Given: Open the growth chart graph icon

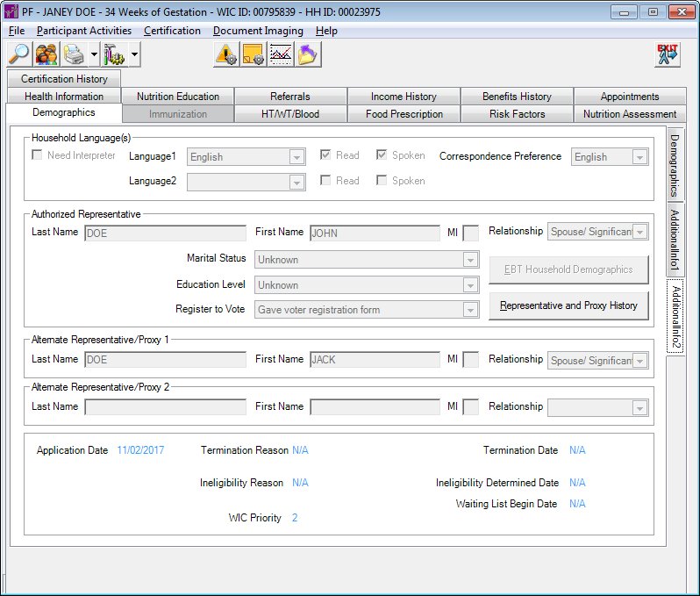Looking at the screenshot, I should 281,54.
